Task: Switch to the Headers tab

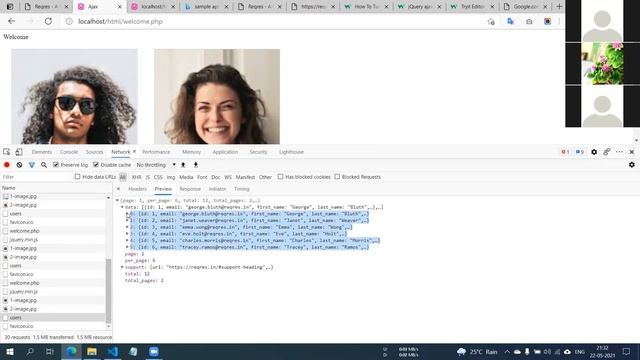Action: 138,189
